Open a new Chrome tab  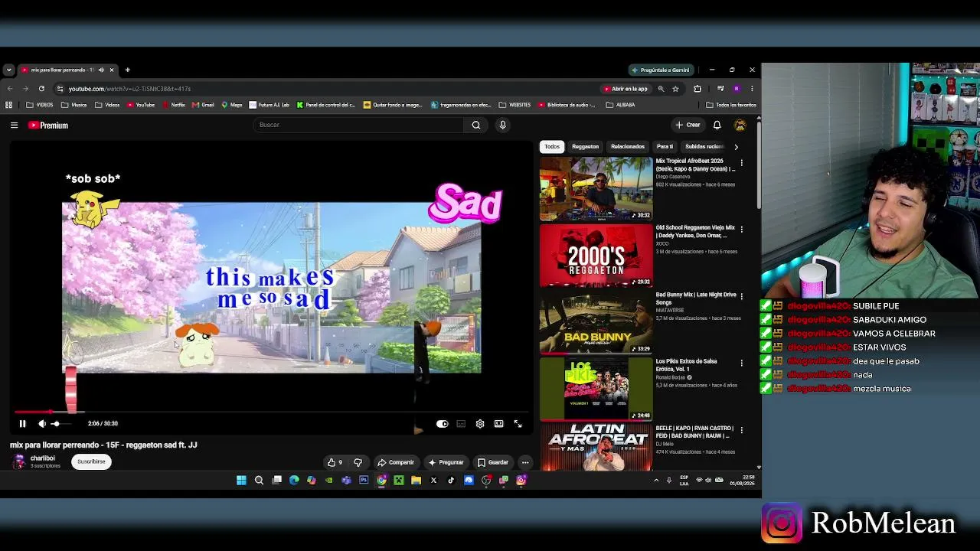click(x=127, y=70)
